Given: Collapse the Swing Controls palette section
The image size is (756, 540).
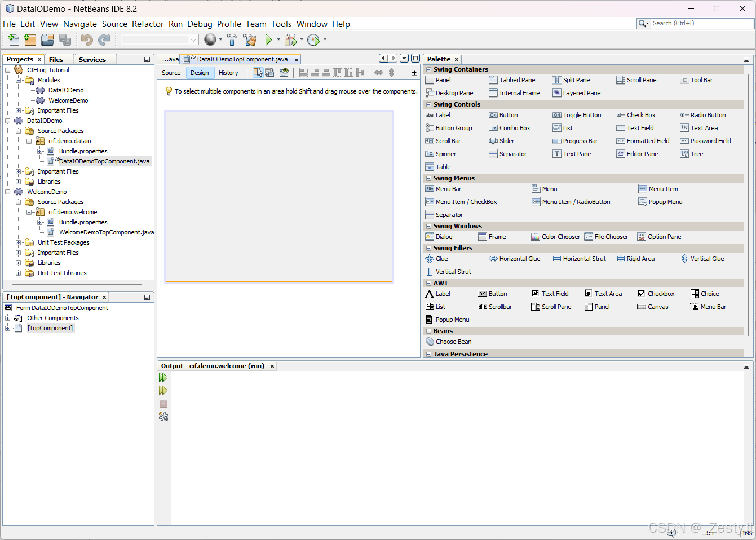Looking at the screenshot, I should [429, 104].
